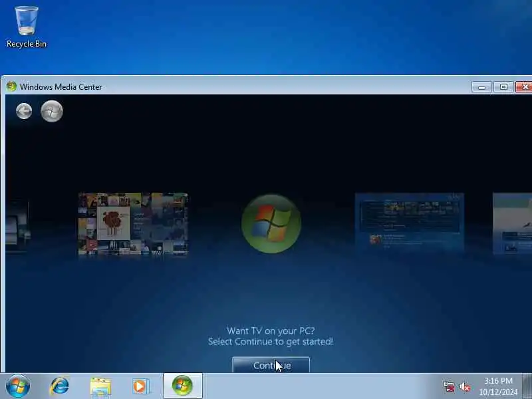The image size is (532, 399).
Task: Select the bird picture thumbnail at right edge
Action: coord(512,223)
